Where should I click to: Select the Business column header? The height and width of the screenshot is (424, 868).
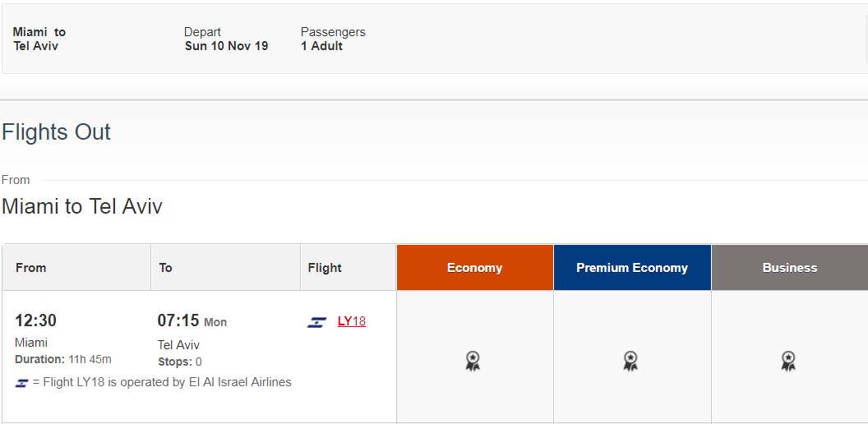790,267
